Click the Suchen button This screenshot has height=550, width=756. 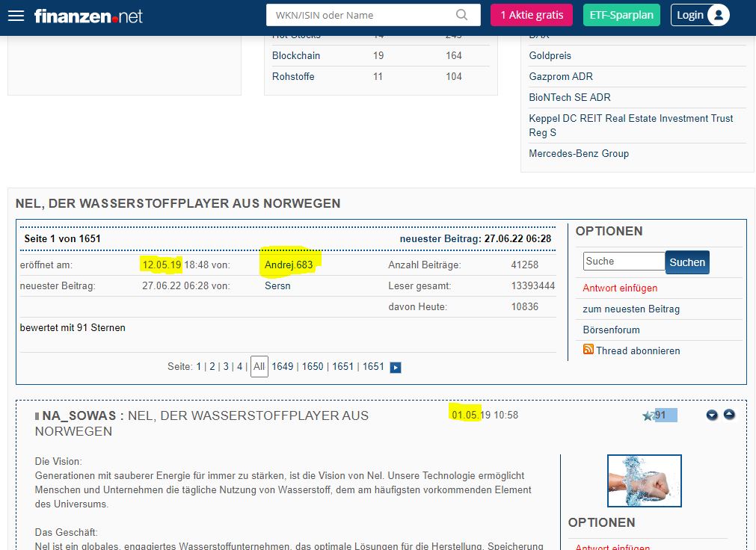[x=687, y=262]
